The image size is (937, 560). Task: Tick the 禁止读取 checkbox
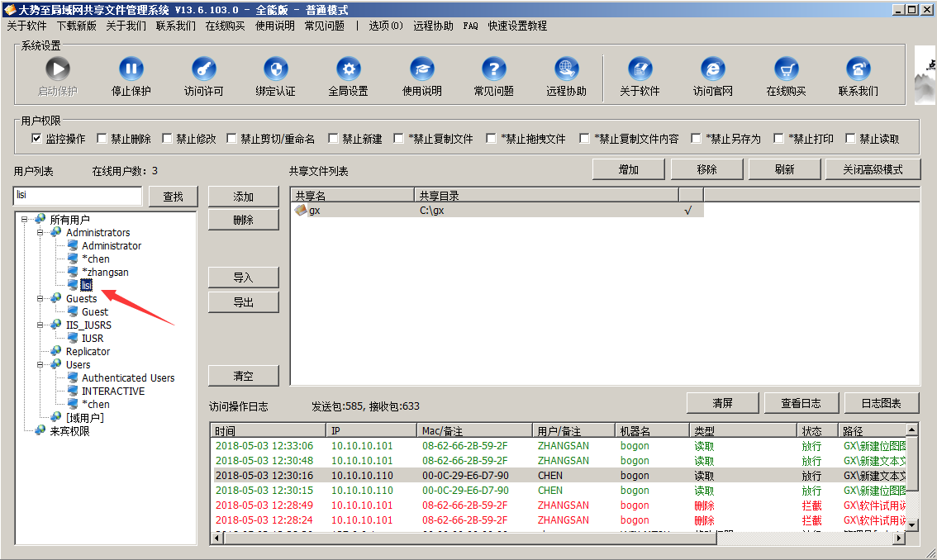tap(850, 139)
